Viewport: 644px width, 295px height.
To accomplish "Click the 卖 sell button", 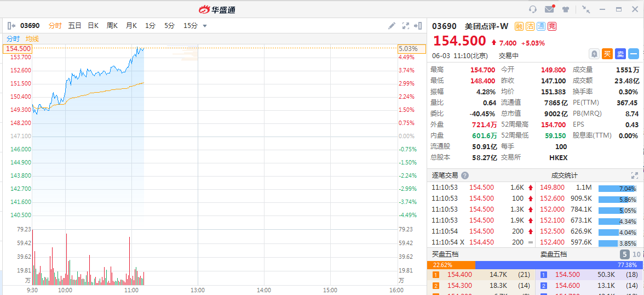I will pyautogui.click(x=620, y=54).
